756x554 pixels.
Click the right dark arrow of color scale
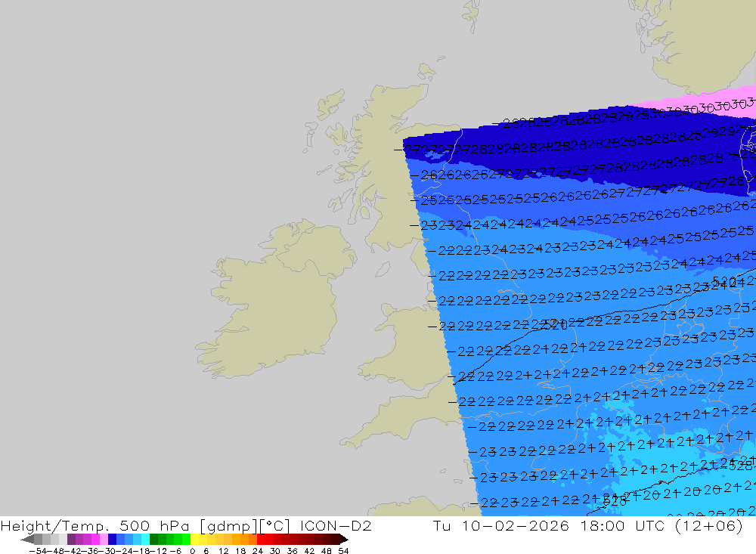click(344, 539)
